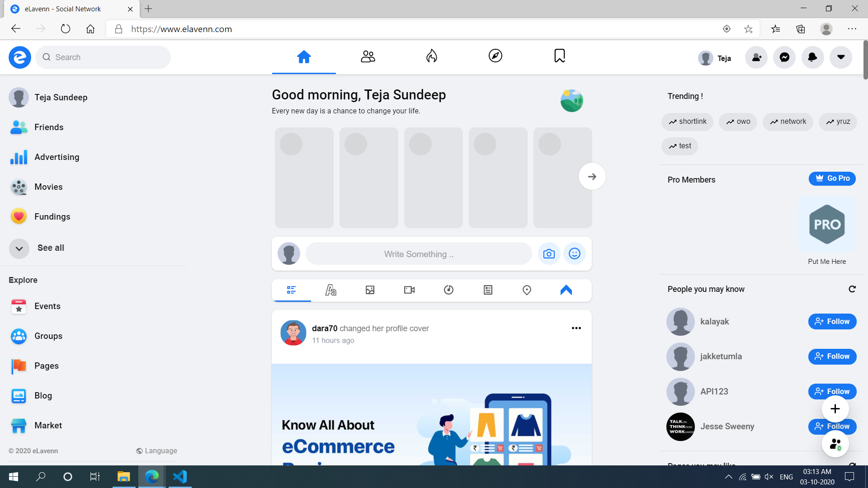Viewport: 868px width, 488px height.
Task: Click the trending flame icon
Action: pos(432,56)
